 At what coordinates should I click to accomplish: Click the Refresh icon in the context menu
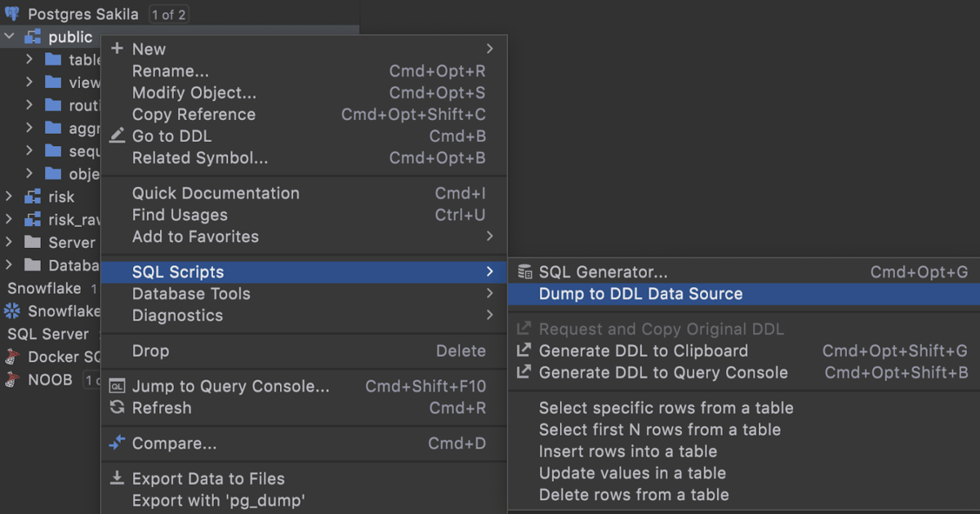pos(117,408)
